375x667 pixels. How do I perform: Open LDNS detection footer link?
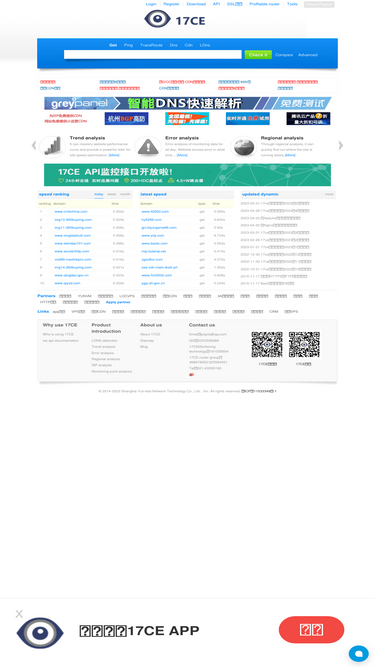(105, 341)
